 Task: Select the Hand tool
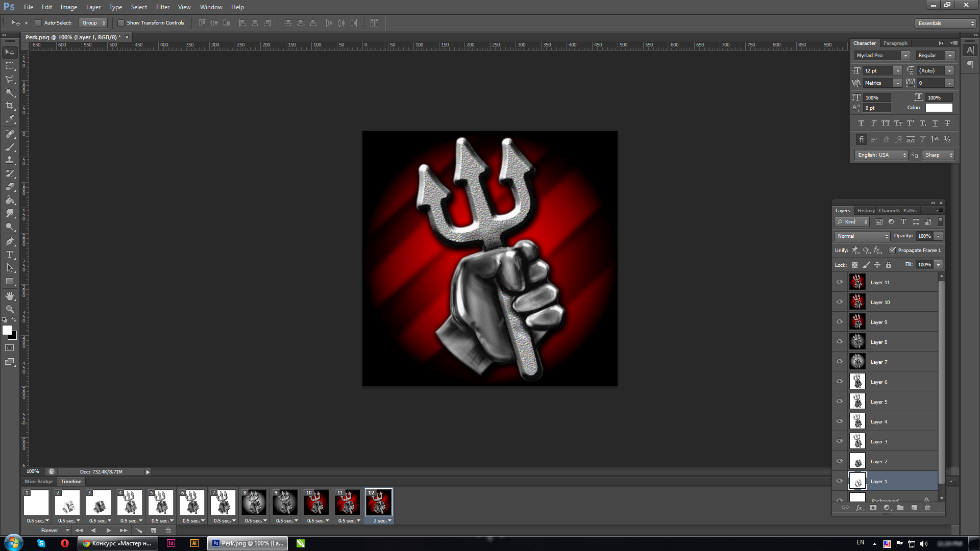[x=10, y=296]
